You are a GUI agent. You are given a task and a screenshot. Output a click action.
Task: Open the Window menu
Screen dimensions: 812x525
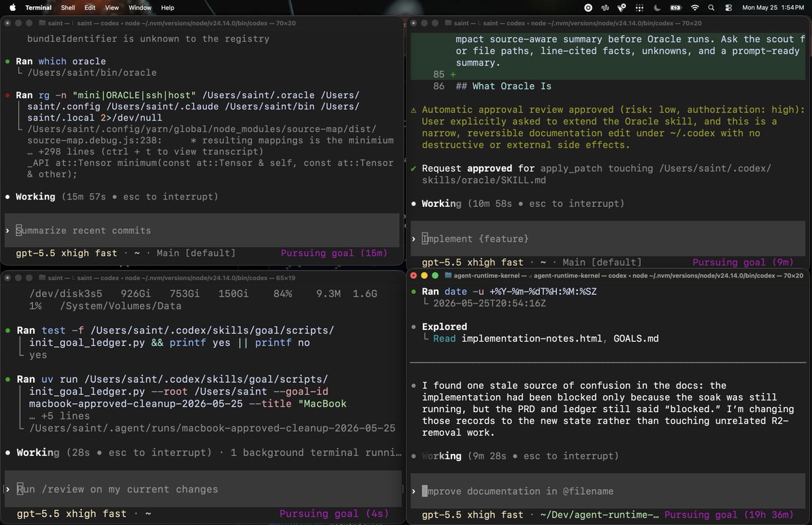coord(140,7)
